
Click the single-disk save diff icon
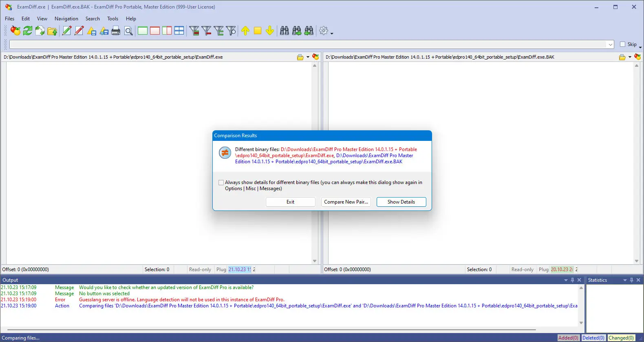92,31
